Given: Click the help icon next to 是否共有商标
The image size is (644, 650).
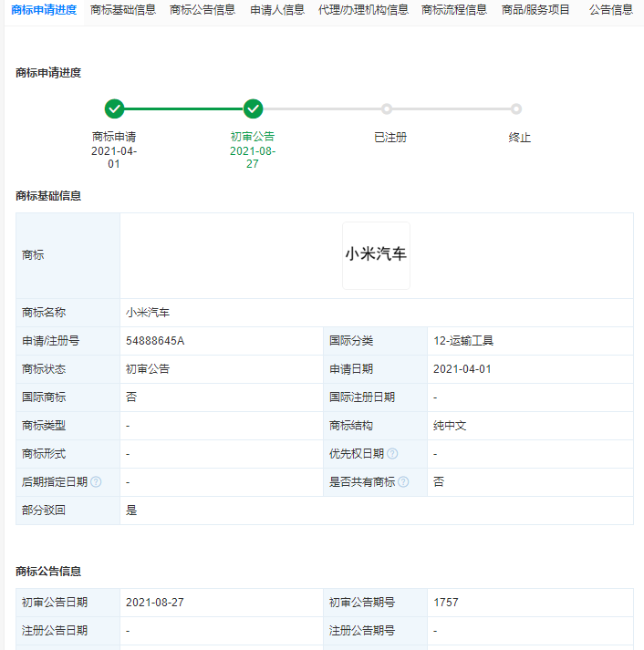Looking at the screenshot, I should point(403,481).
